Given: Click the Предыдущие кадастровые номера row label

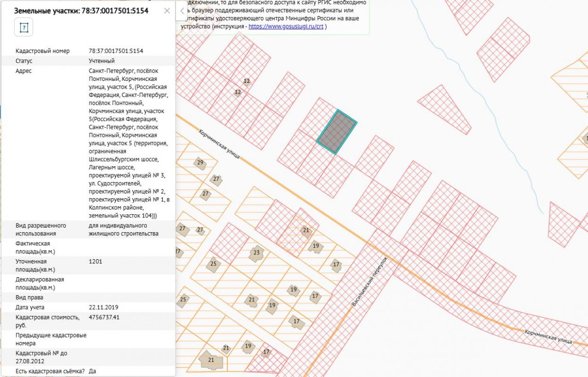Looking at the screenshot, I should (51, 339).
